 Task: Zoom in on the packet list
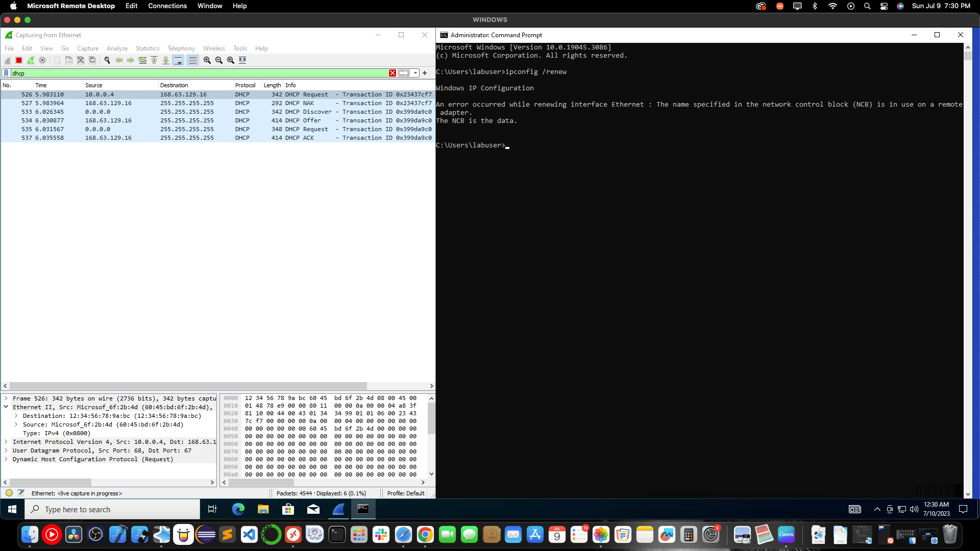[207, 60]
